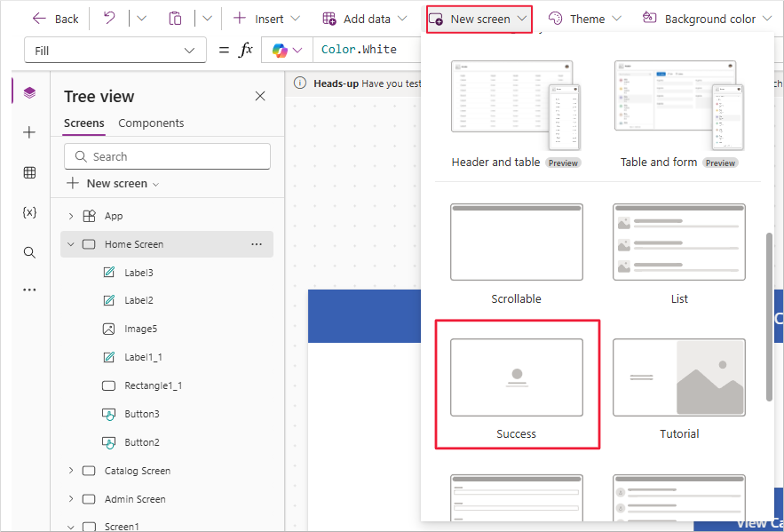The image size is (784, 532).
Task: Click the Tree view search box
Action: (x=167, y=156)
